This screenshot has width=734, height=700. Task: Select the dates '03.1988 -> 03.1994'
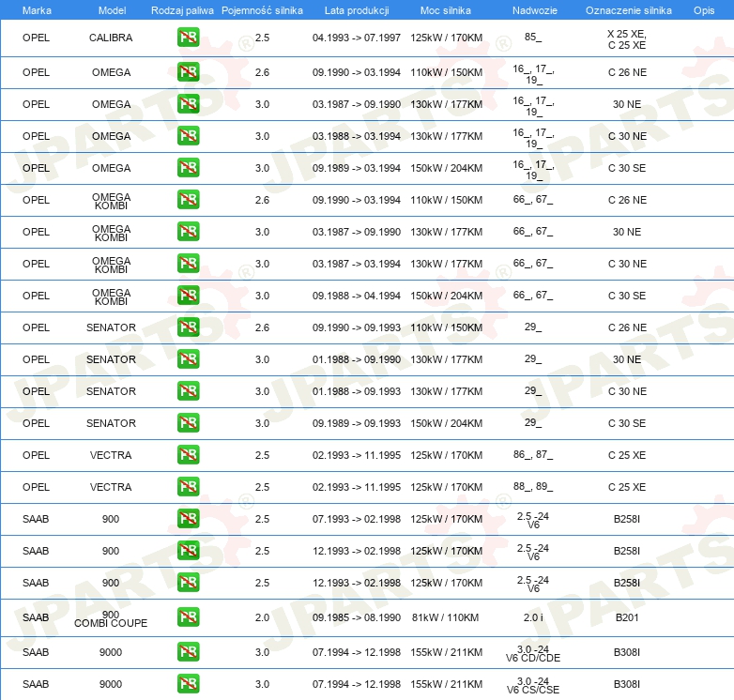pyautogui.click(x=357, y=136)
